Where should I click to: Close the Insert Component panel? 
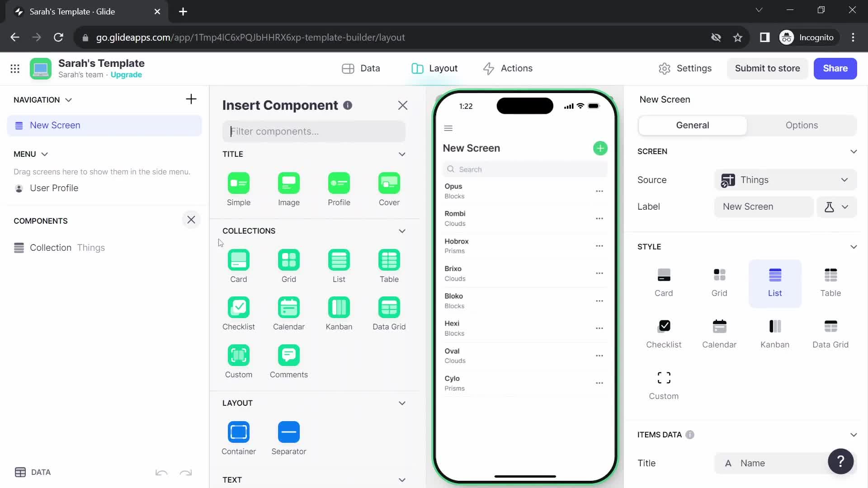click(402, 105)
